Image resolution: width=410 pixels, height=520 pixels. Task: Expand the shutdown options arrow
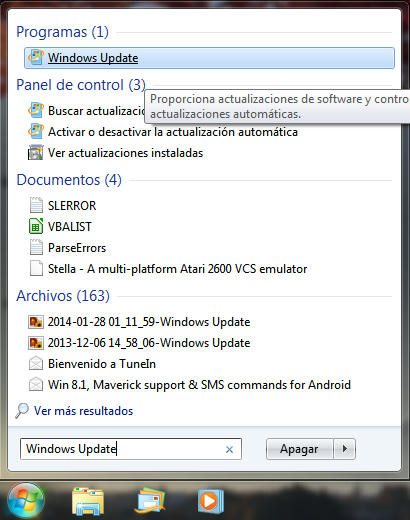(345, 449)
